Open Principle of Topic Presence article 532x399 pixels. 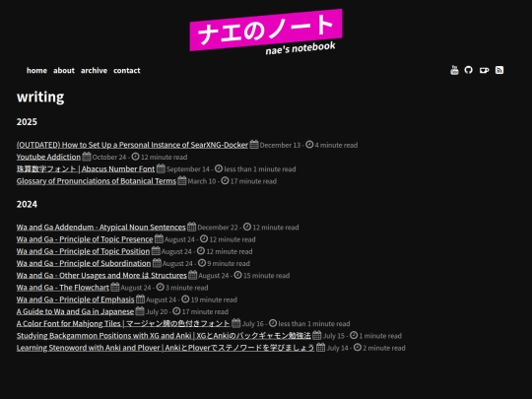85,239
